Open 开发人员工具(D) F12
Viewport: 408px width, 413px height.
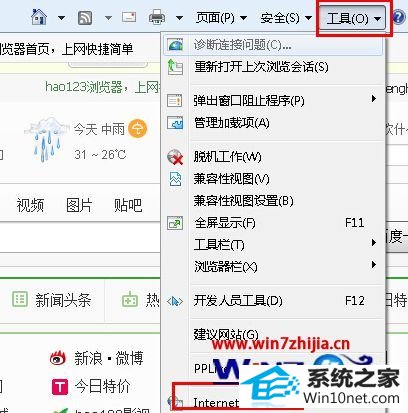[x=273, y=301]
